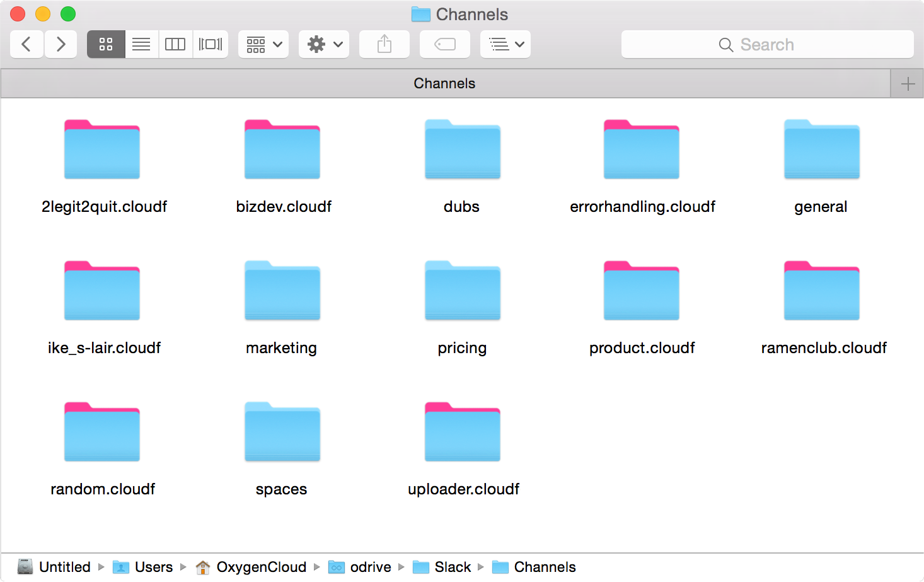
Task: Open the view options dropdown
Action: coord(505,44)
